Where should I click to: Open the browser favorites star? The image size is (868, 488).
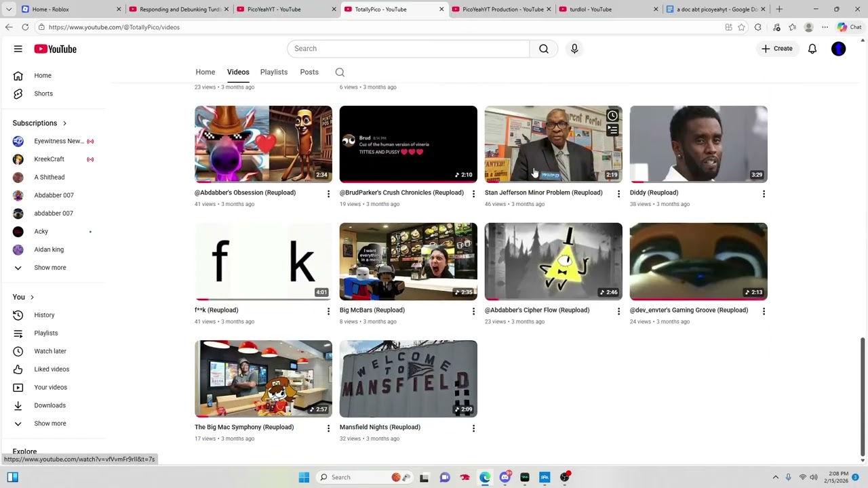point(741,27)
